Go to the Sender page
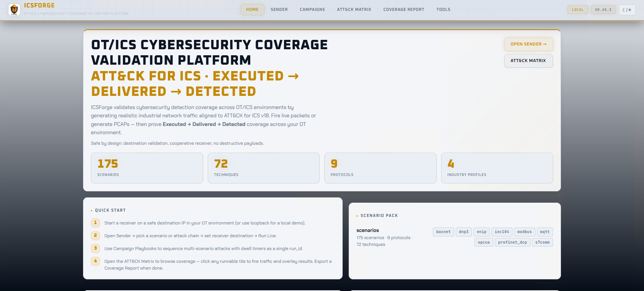The image size is (644, 291). point(279,10)
